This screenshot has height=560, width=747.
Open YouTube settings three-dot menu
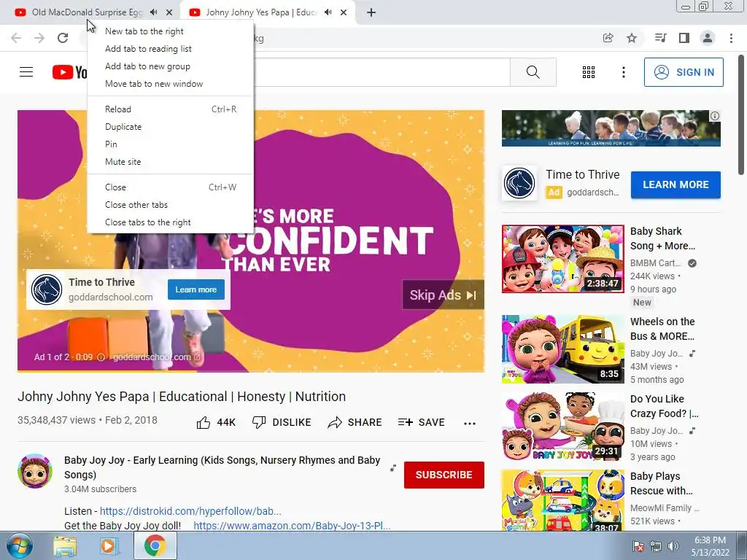pos(624,72)
